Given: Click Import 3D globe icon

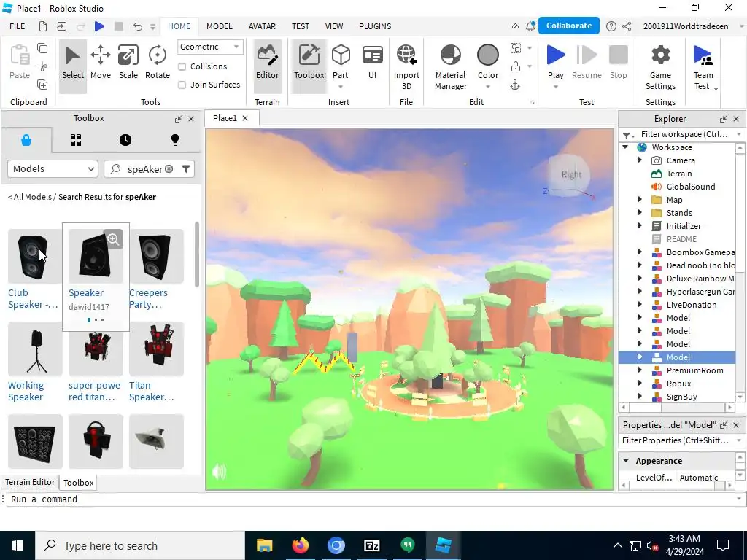Looking at the screenshot, I should [406, 55].
